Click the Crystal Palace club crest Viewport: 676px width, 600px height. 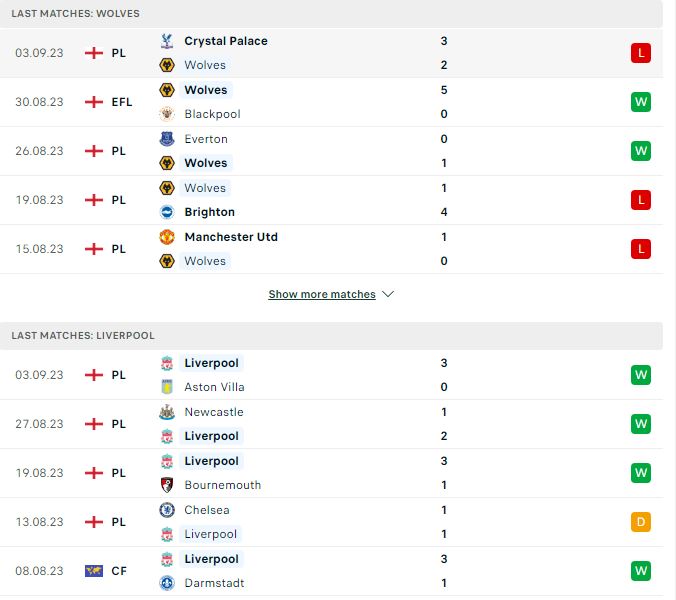(167, 41)
